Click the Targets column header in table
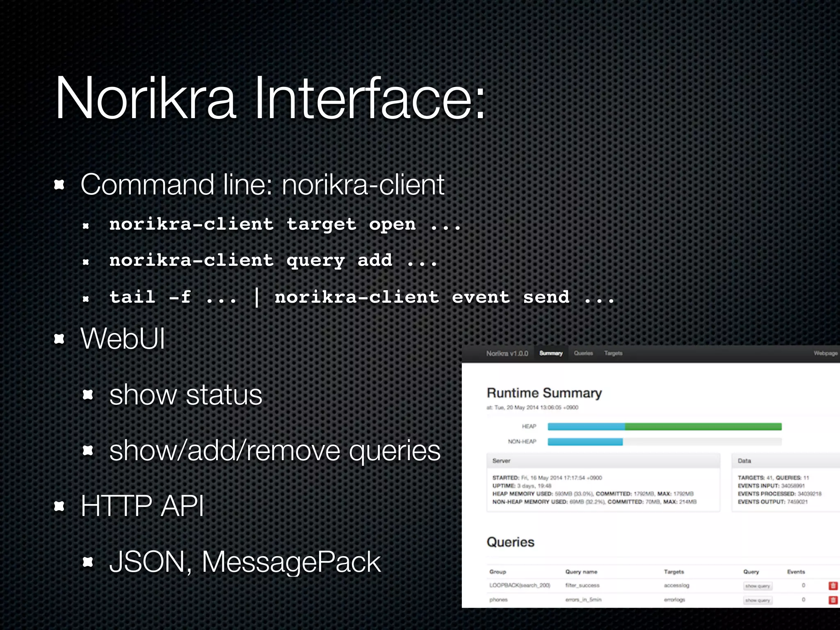The height and width of the screenshot is (630, 840). pyautogui.click(x=674, y=572)
